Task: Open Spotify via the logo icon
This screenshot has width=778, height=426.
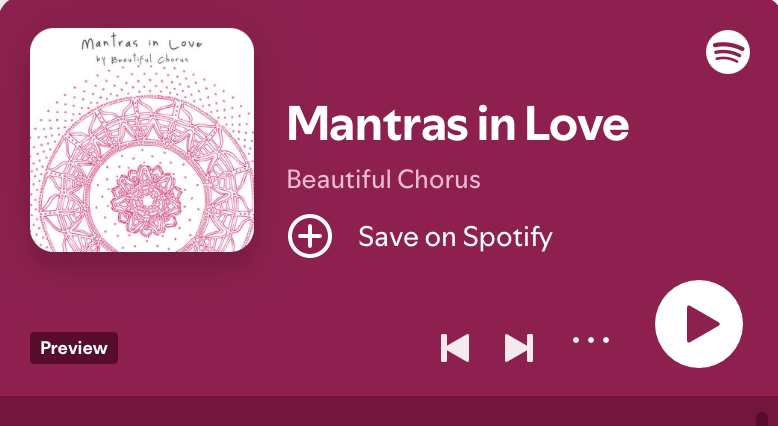Action: pyautogui.click(x=728, y=52)
